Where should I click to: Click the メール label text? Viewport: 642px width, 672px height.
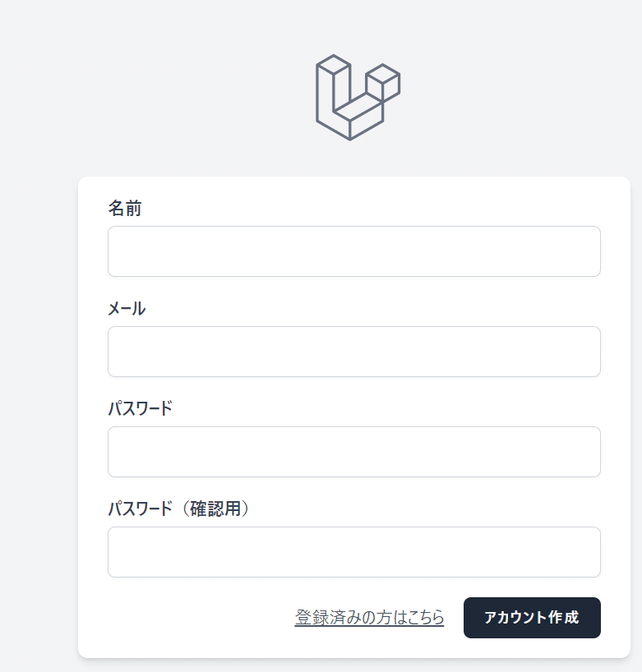click(127, 309)
